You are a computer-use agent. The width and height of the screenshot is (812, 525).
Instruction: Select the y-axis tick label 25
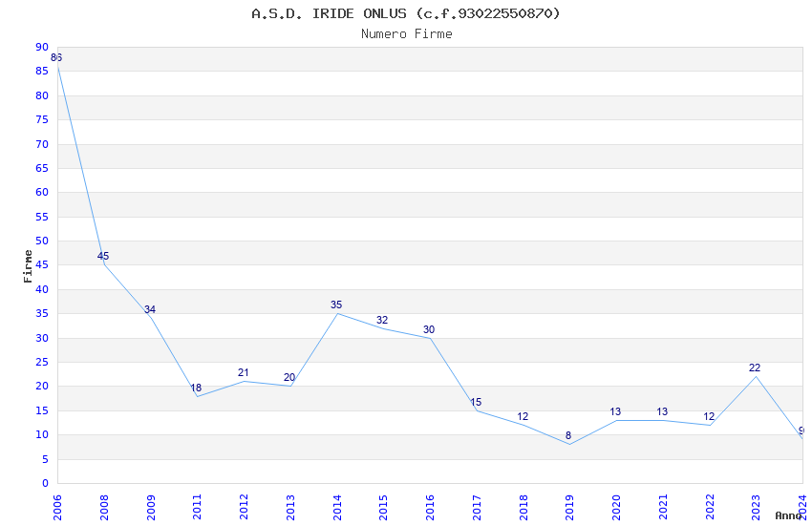pos(42,362)
